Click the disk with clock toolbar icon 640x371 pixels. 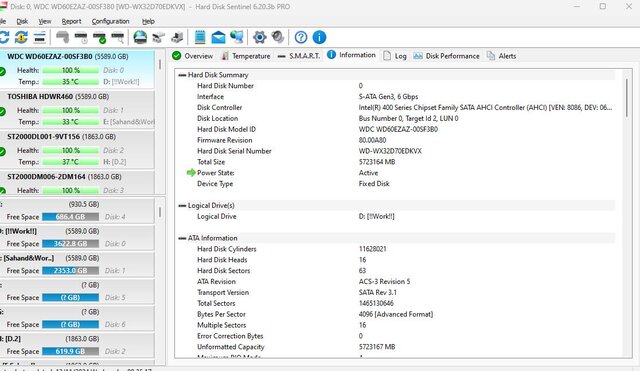point(81,38)
